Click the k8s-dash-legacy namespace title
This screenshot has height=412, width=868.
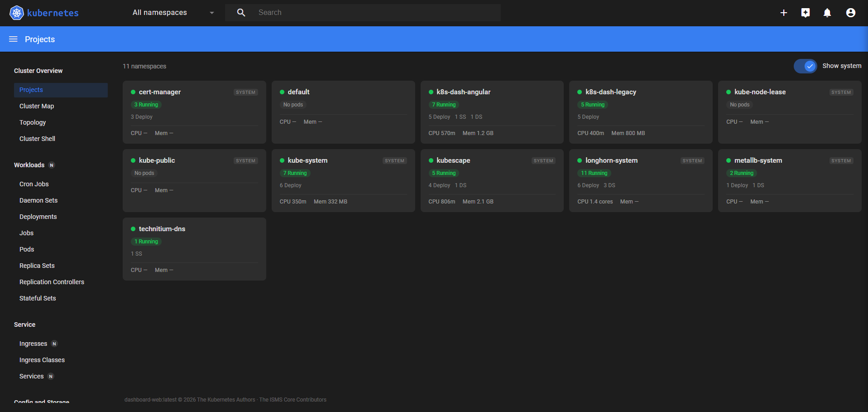pyautogui.click(x=611, y=92)
